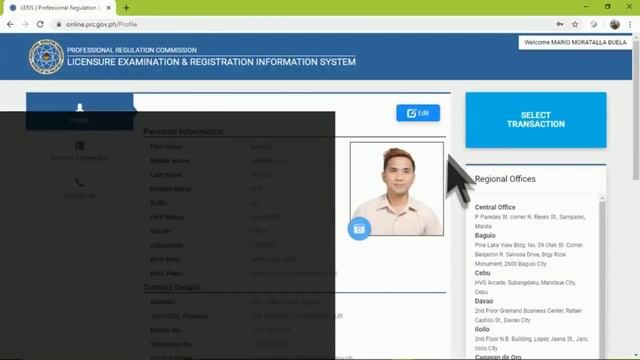The width and height of the screenshot is (640, 360).
Task: Click the Central Office entry
Action: (x=495, y=207)
